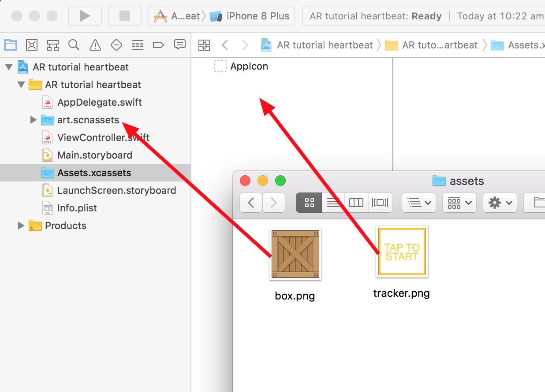
Task: Open Main.storyboard in the navigator
Action: coord(95,155)
